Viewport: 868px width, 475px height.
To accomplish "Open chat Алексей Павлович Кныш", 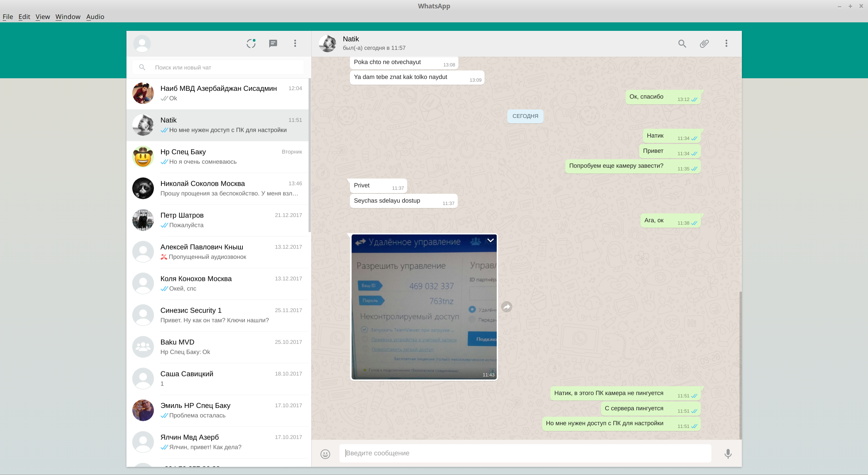I will tap(217, 252).
